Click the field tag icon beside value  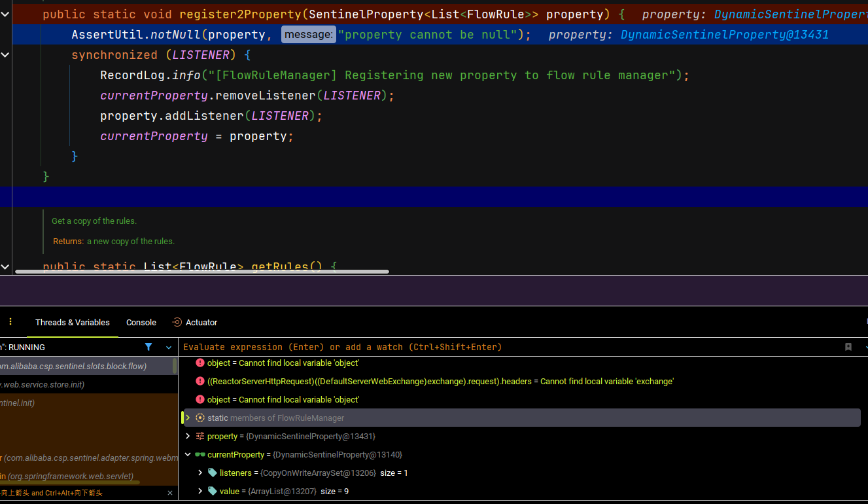tap(213, 491)
